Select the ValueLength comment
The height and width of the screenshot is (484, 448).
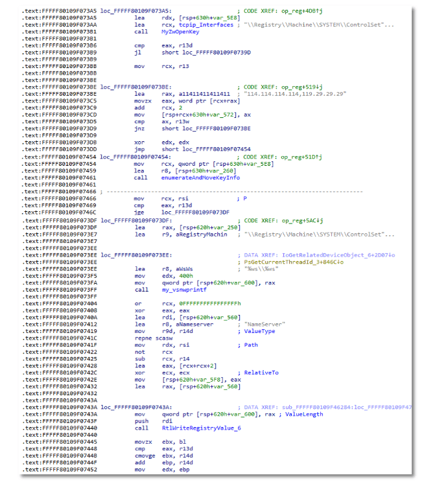tap(304, 414)
